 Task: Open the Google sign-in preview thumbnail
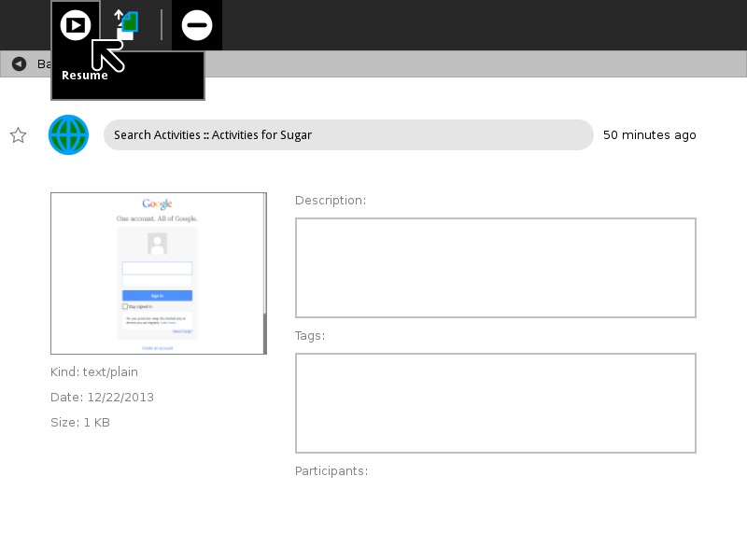click(158, 273)
